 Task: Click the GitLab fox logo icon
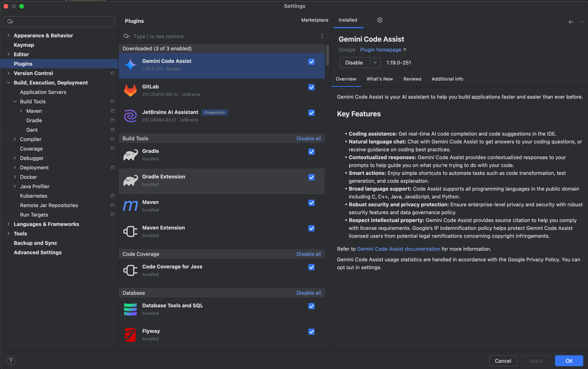(x=130, y=91)
